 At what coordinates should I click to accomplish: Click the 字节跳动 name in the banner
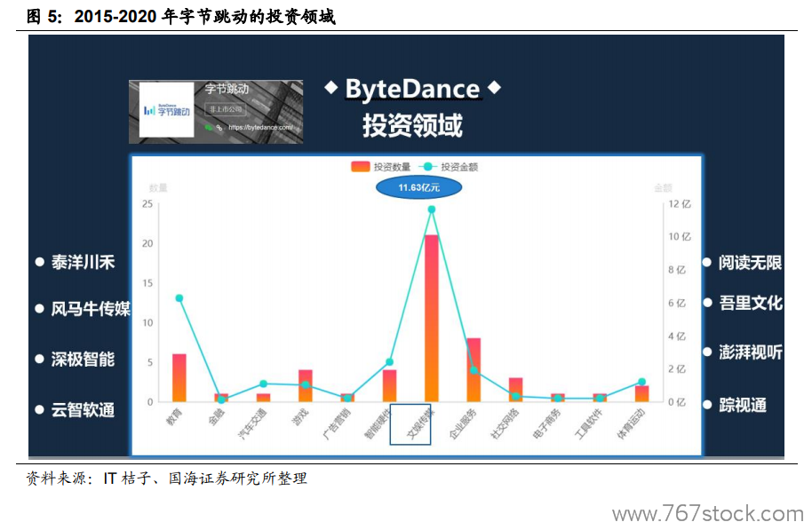point(227,89)
